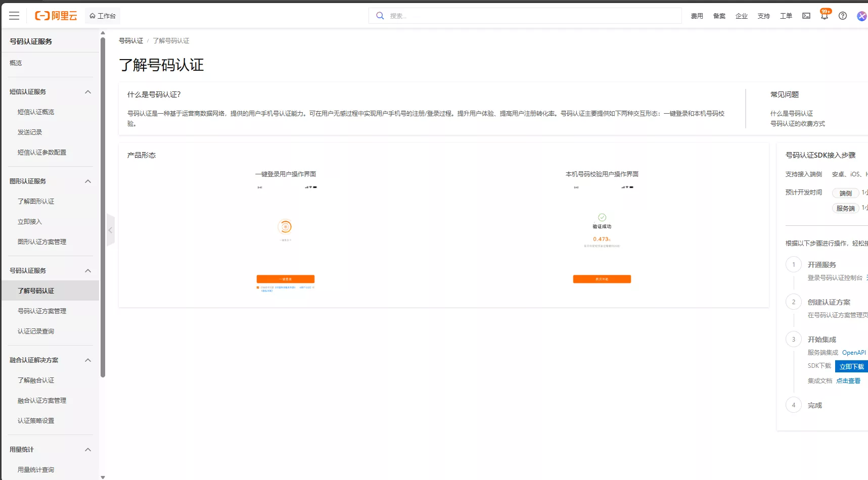Click the search magnifier icon
The width and height of the screenshot is (868, 480).
coord(380,16)
